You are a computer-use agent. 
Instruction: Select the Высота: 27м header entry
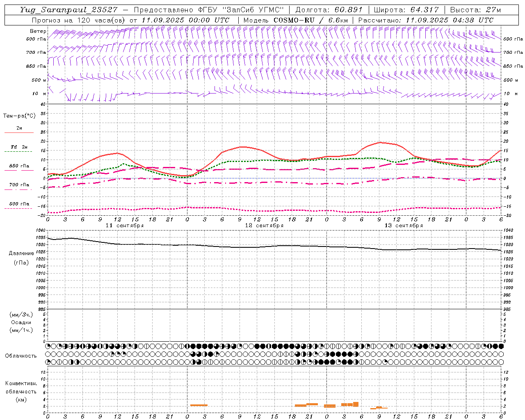tap(475, 10)
